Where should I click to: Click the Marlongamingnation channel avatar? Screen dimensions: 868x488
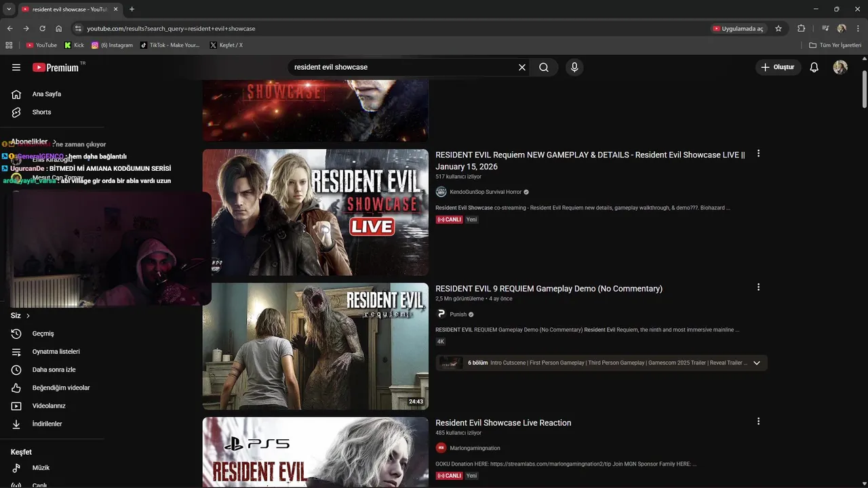pos(441,448)
